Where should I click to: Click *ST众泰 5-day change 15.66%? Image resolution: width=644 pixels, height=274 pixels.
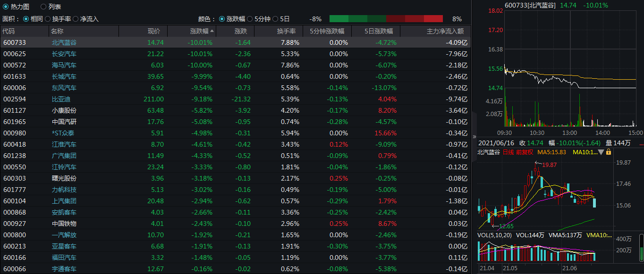pyautogui.click(x=385, y=133)
